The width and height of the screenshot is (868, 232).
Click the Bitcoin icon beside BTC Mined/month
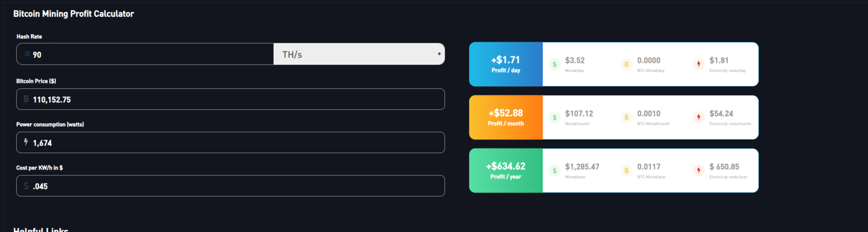(x=627, y=118)
